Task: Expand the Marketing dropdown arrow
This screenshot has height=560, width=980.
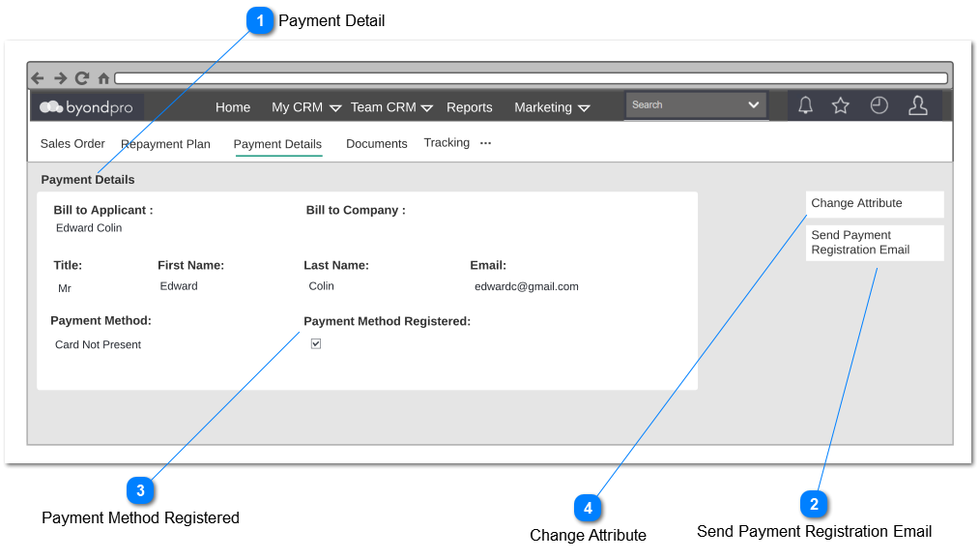Action: [x=585, y=108]
